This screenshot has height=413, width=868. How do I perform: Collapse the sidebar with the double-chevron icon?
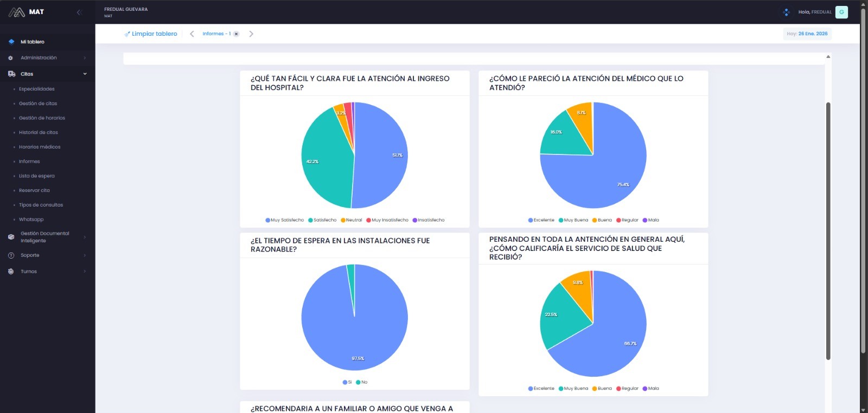click(79, 12)
